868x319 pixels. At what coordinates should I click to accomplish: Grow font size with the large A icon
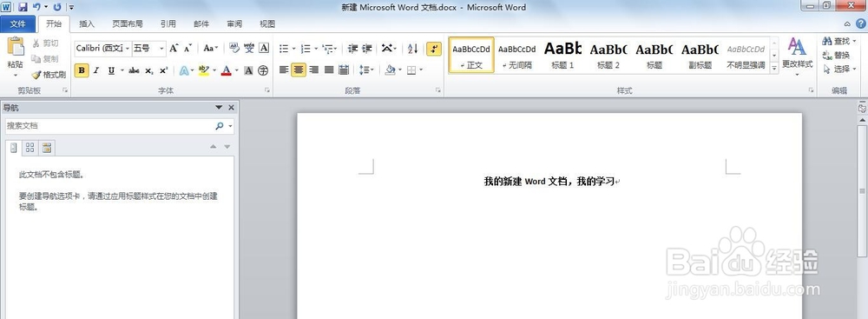point(174,49)
